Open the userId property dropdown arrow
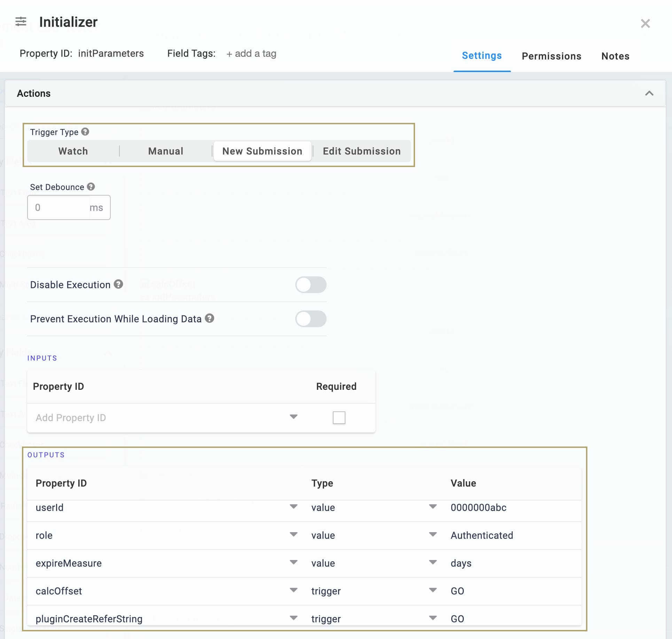The width and height of the screenshot is (672, 639). (294, 506)
